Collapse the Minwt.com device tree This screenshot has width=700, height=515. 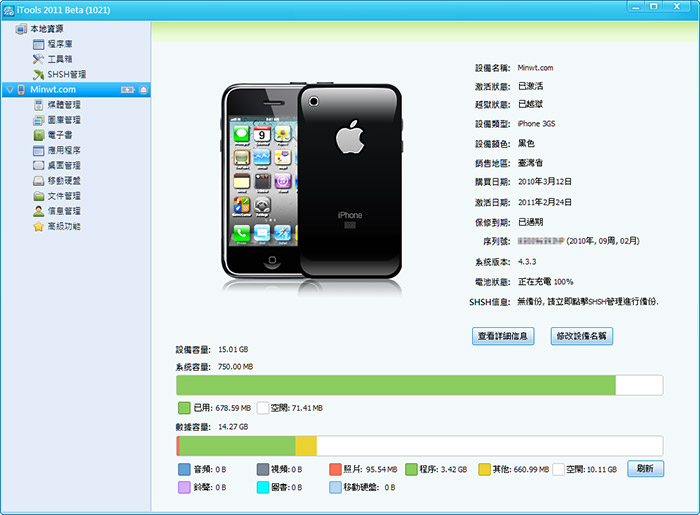[10, 90]
